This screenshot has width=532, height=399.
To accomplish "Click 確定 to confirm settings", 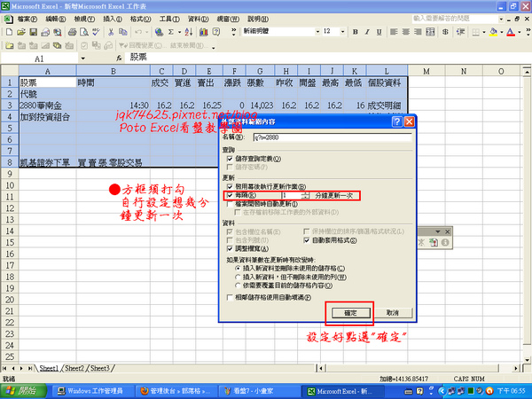I will click(350, 313).
